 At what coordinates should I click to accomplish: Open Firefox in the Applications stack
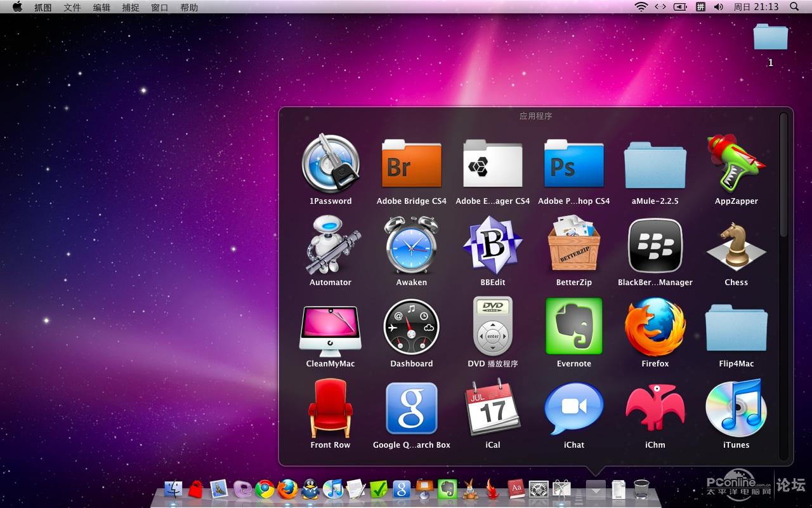(655, 326)
